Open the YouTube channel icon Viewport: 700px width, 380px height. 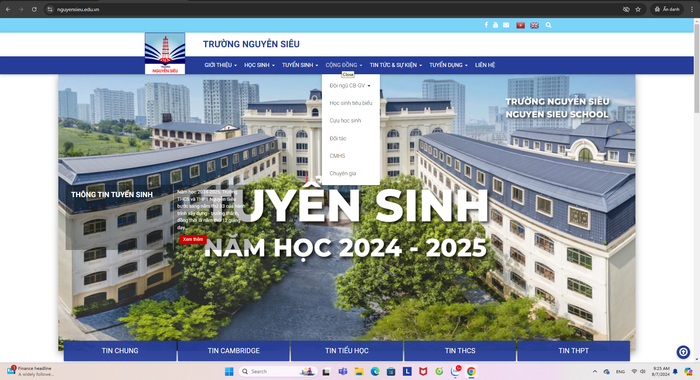(495, 25)
